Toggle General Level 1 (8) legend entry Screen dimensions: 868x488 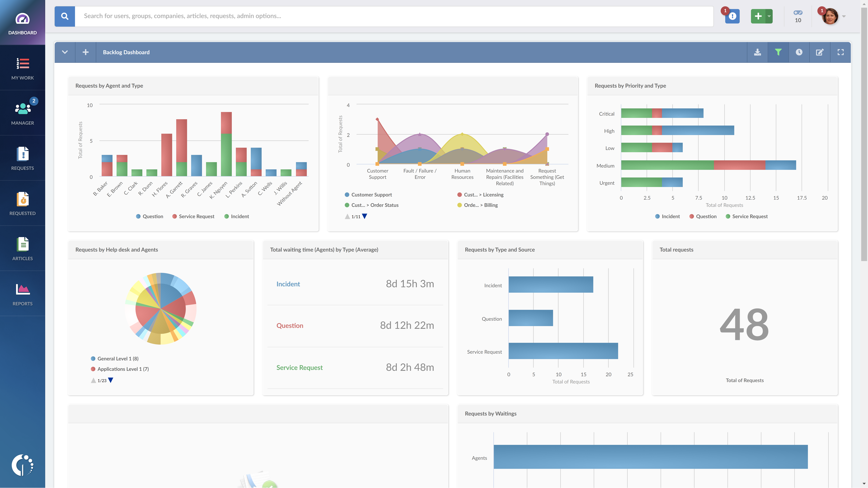(115, 359)
